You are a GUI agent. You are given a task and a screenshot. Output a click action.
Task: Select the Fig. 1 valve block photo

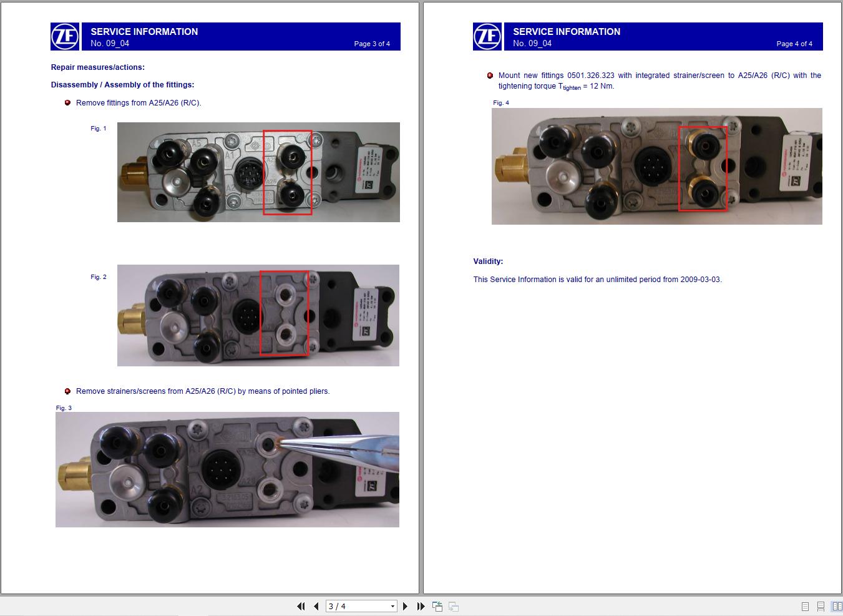point(258,172)
